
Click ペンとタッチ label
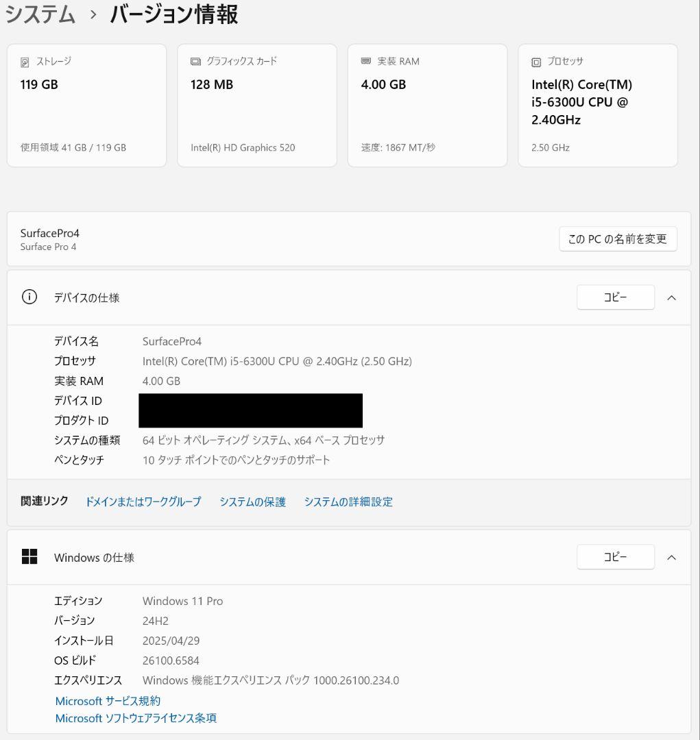pyautogui.click(x=79, y=460)
